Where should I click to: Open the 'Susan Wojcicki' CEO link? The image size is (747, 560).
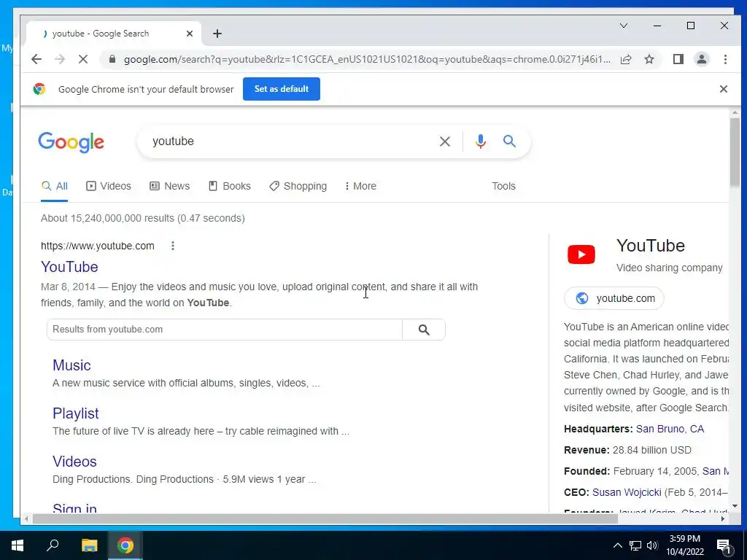(x=627, y=492)
